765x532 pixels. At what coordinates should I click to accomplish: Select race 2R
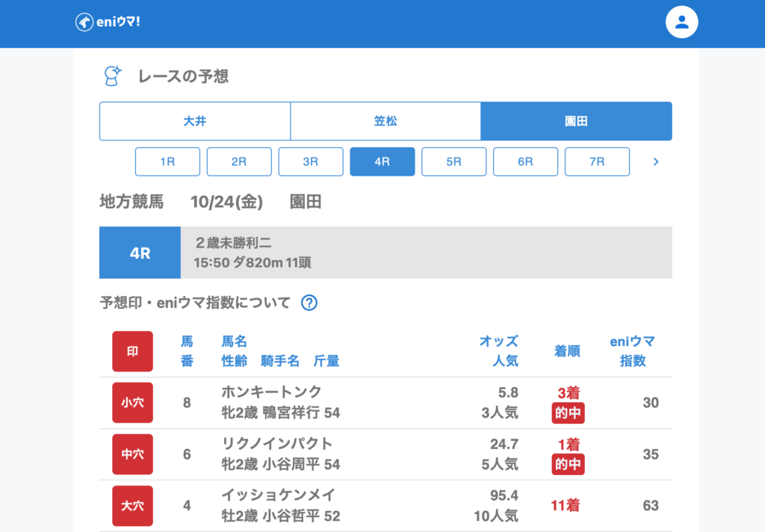(x=239, y=161)
